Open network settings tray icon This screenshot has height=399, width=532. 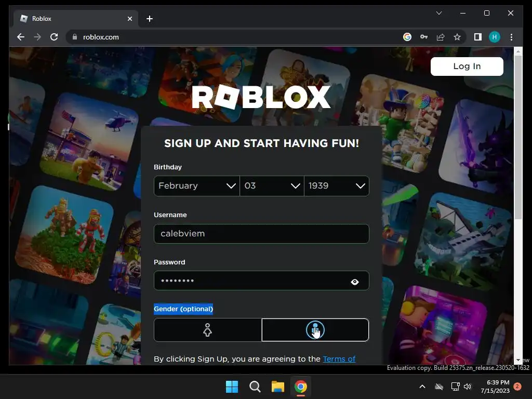pyautogui.click(x=455, y=387)
